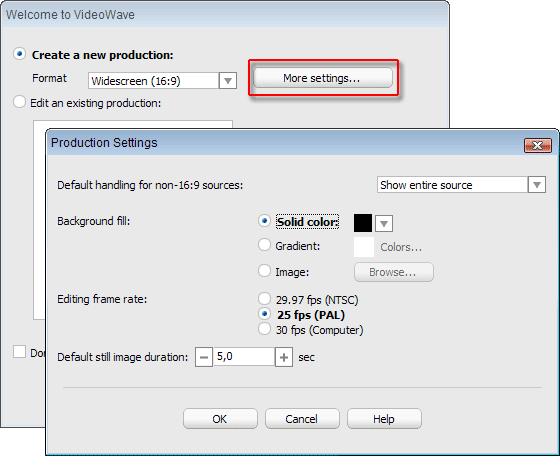Click the still image duration field

click(244, 356)
